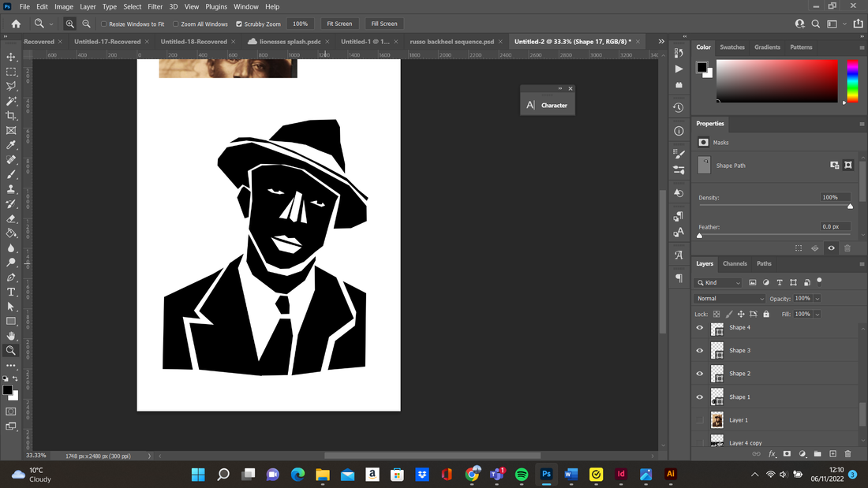Open the Layers panel menu
The width and height of the screenshot is (868, 488).
(x=862, y=264)
